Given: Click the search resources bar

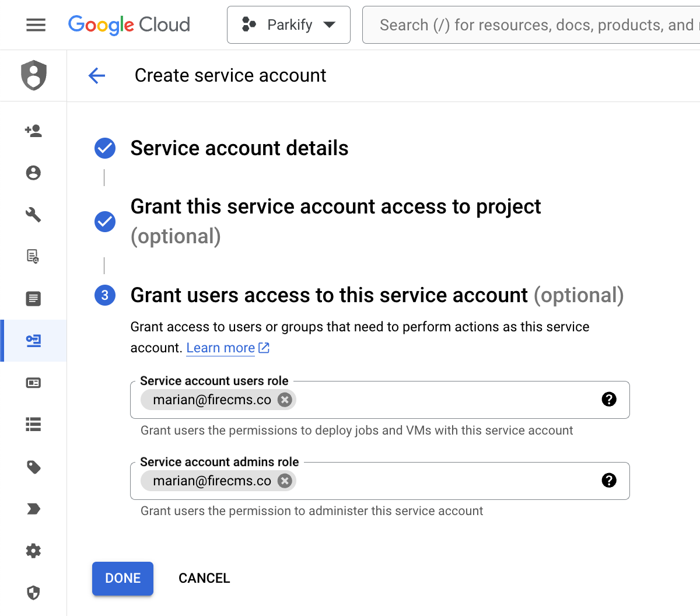Looking at the screenshot, I should [525, 24].
